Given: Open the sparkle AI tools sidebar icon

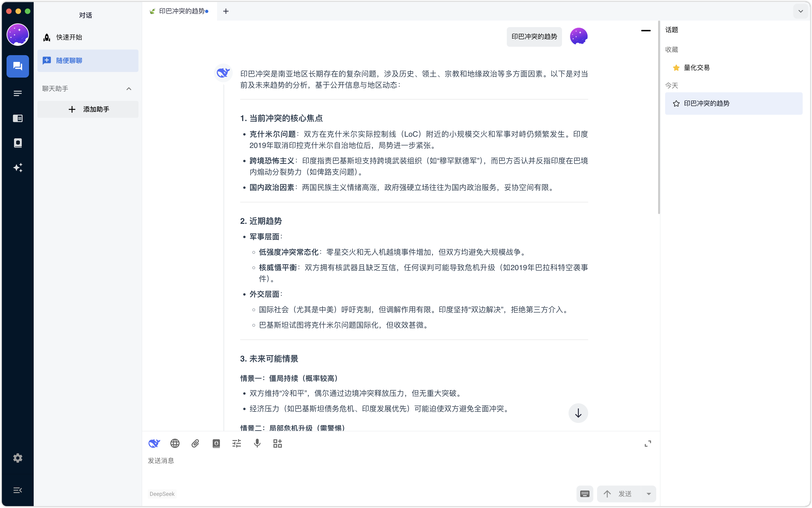Looking at the screenshot, I should click(18, 168).
